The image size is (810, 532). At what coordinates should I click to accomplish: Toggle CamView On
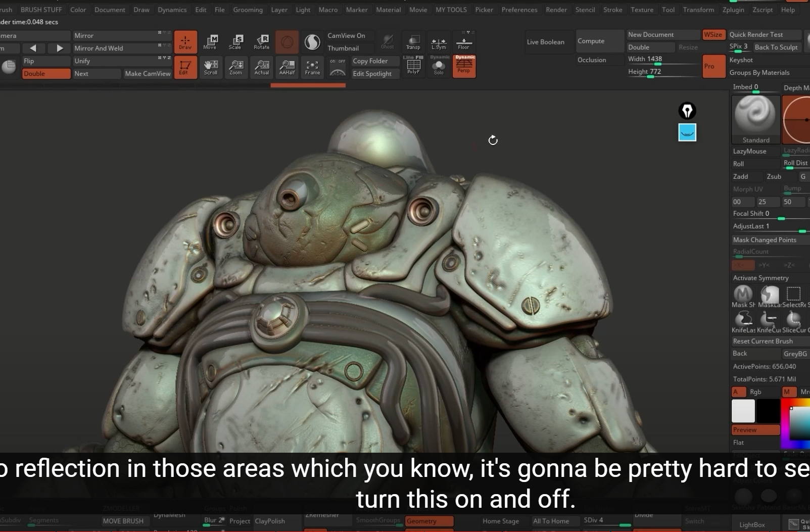350,35
